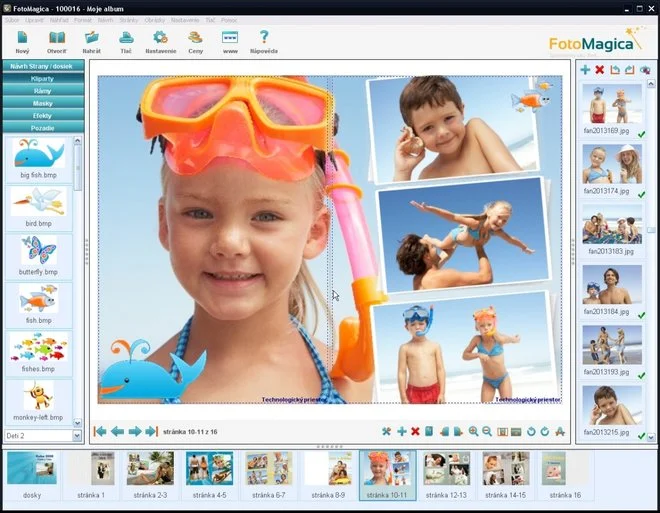Open the Formát menu
Screen dimensions: 660x513
(x=82, y=20)
